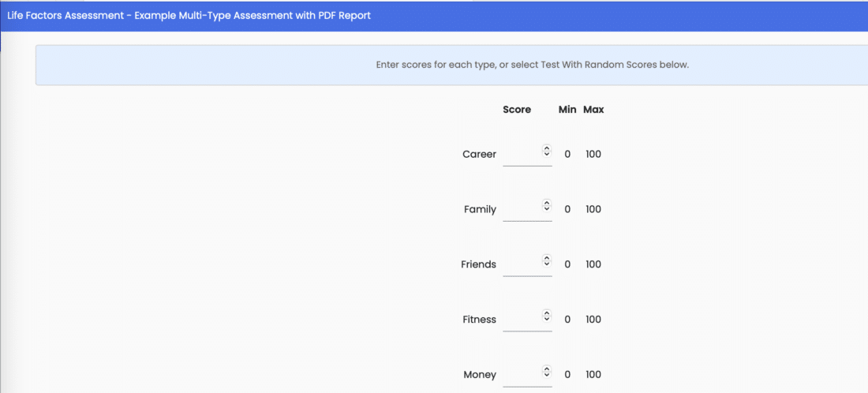Screen dimensions: 868x393
Task: Decrease Family score with the down arrow
Action: 547,208
